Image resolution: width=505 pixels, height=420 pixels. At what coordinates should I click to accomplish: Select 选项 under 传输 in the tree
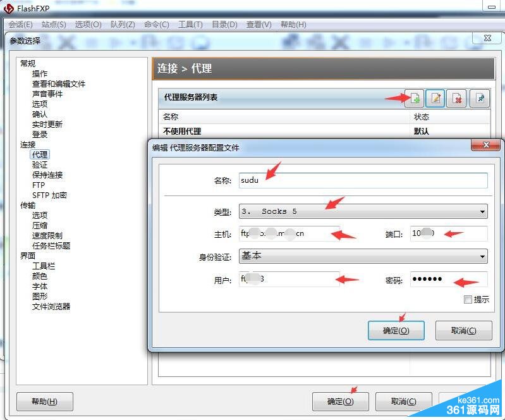click(x=40, y=215)
